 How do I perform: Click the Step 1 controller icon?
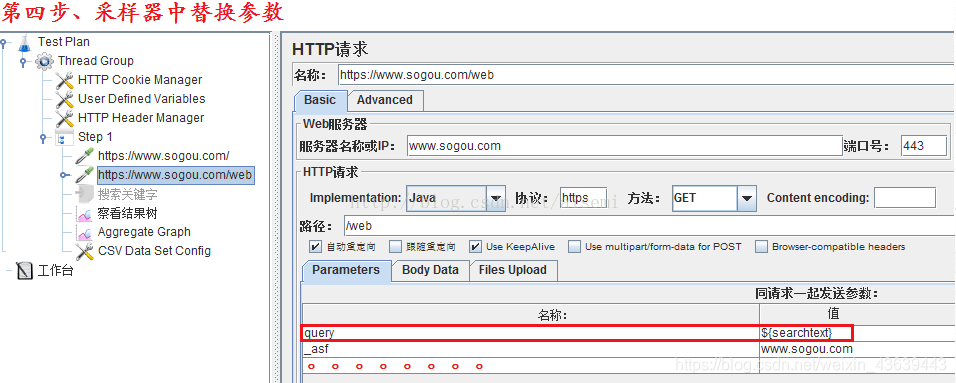(x=65, y=137)
